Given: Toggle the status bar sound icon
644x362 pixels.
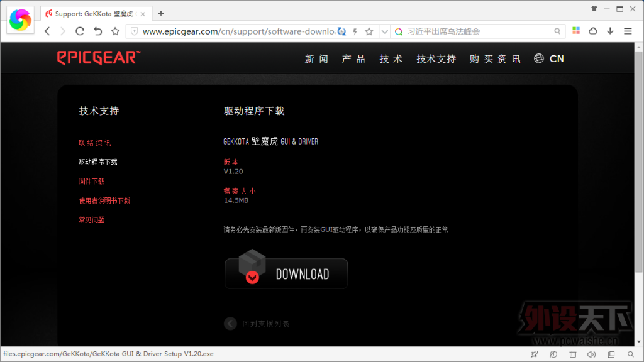Looking at the screenshot, I should 591,354.
